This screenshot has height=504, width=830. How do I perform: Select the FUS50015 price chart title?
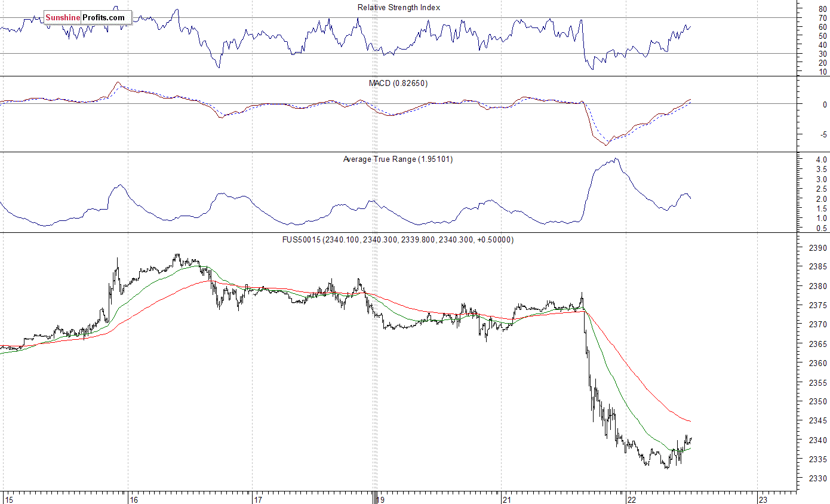[399, 239]
